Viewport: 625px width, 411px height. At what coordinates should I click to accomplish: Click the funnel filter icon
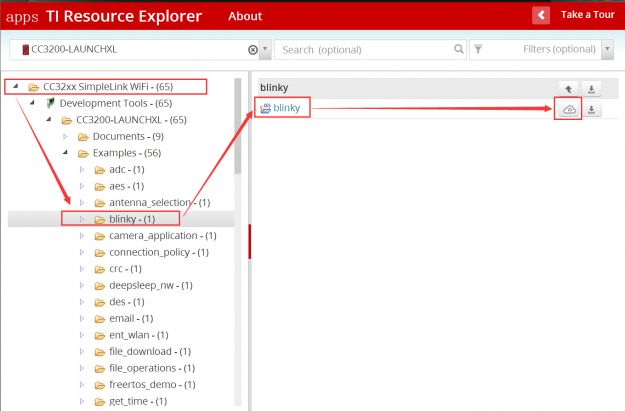point(478,49)
